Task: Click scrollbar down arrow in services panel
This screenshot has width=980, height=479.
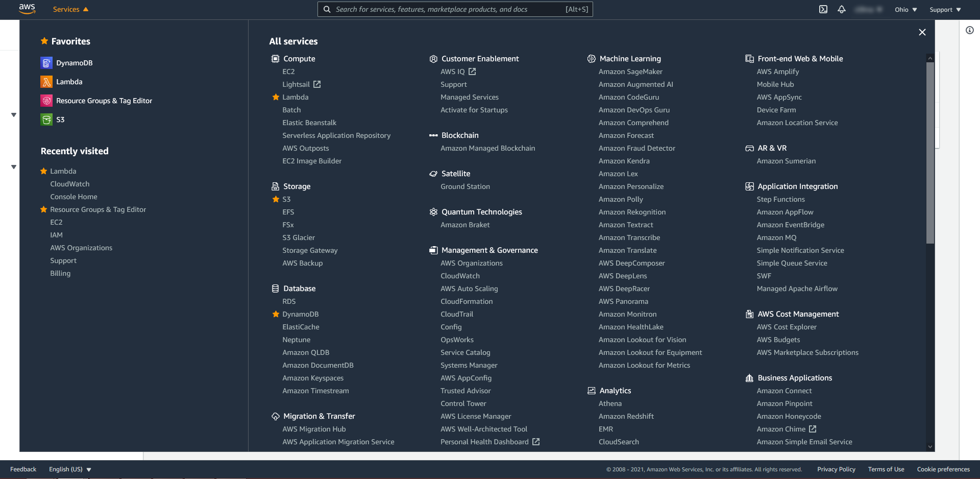Action: point(930,446)
